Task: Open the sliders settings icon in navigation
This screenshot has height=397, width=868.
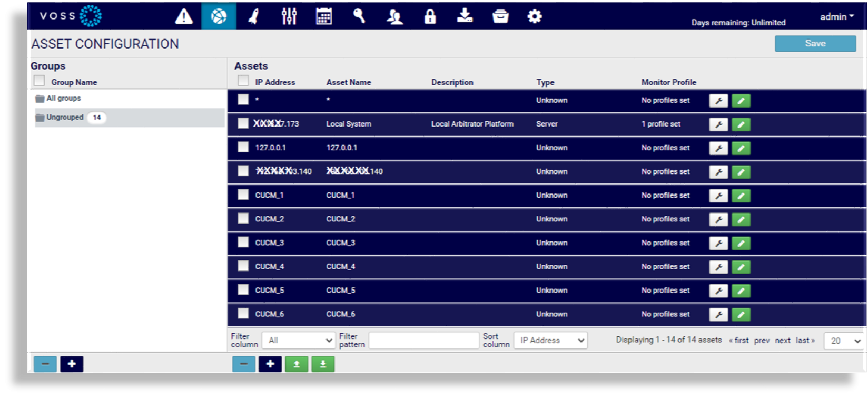Action: [289, 16]
